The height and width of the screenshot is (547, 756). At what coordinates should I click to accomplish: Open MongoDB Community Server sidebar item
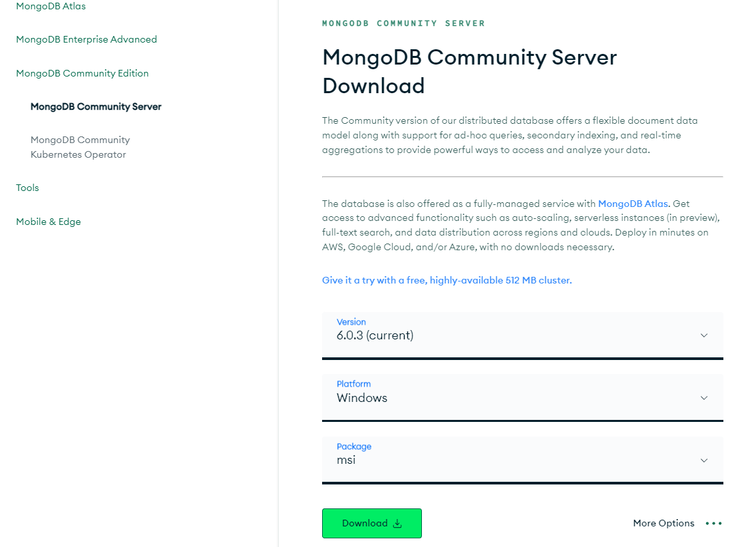pyautogui.click(x=96, y=106)
